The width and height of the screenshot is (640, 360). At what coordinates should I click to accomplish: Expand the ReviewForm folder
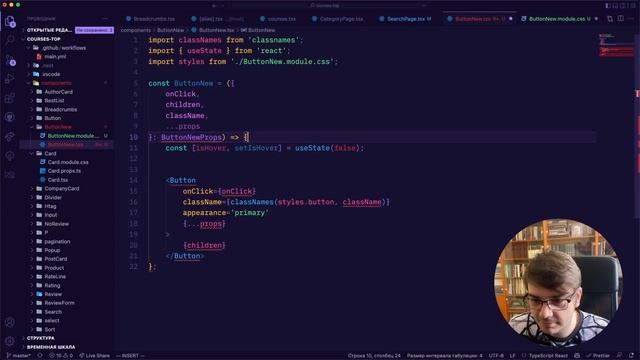click(x=59, y=303)
